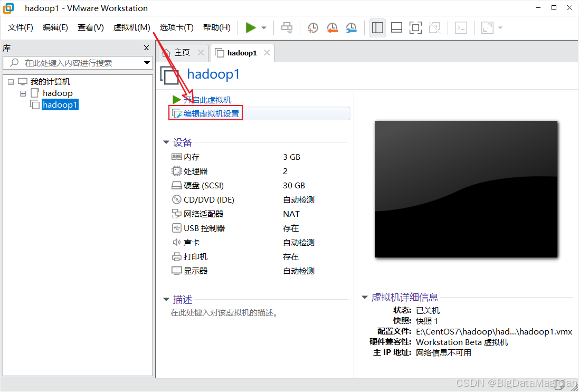The width and height of the screenshot is (579, 392).
Task: Click the 内存 memory device icon
Action: pyautogui.click(x=176, y=157)
